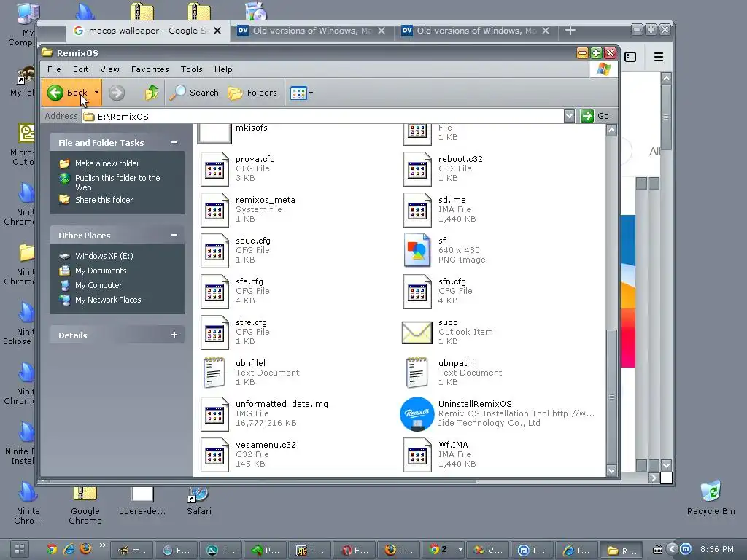The image size is (747, 560).
Task: Click the file list scroll up arrow
Action: tap(612, 130)
